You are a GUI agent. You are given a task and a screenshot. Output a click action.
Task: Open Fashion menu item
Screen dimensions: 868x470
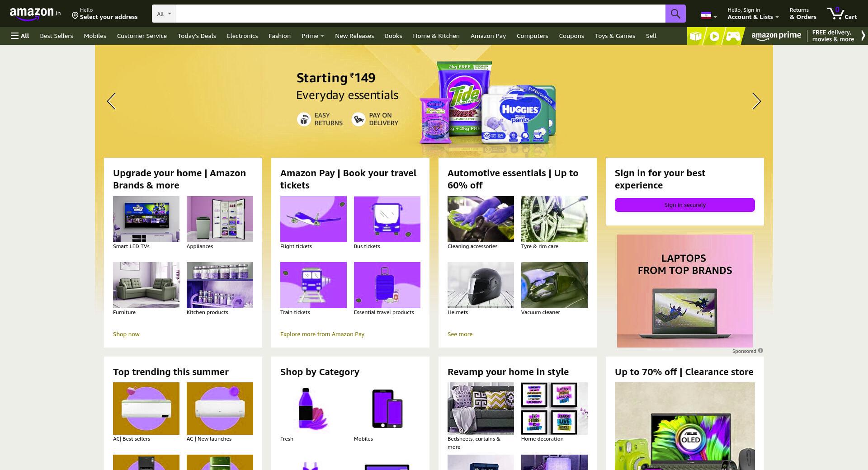(279, 36)
